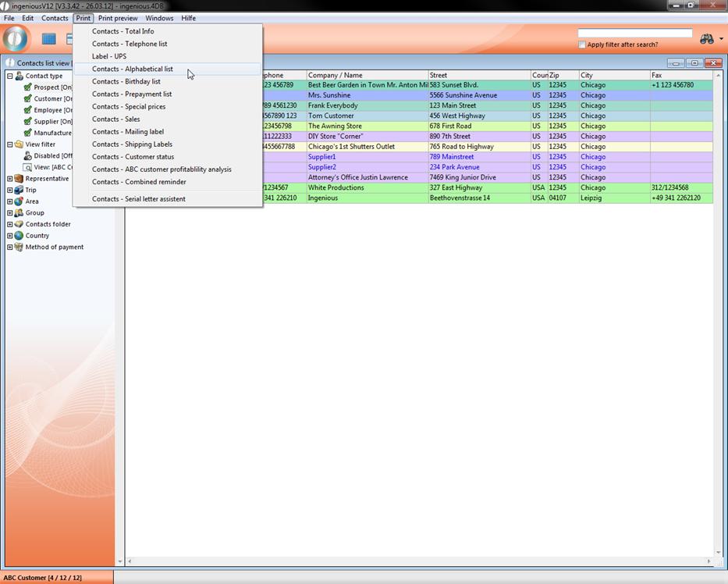The image size is (728, 584).
Task: Click the Trip truck icon
Action: pos(19,190)
